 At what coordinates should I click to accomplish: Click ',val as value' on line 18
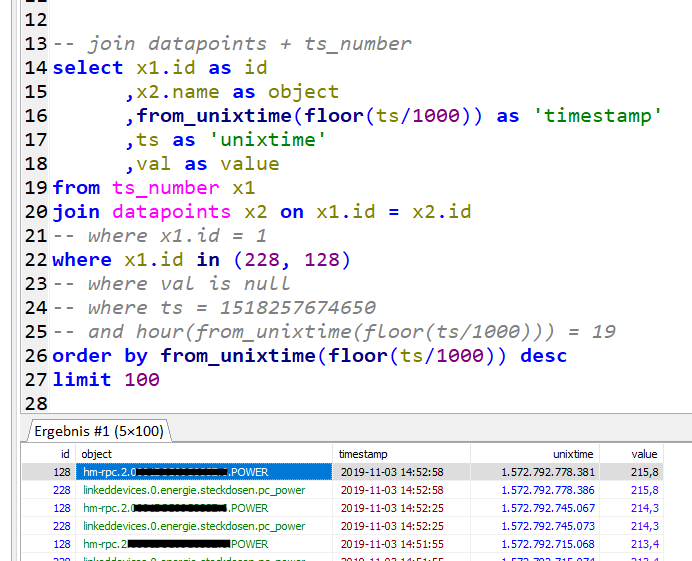[202, 164]
